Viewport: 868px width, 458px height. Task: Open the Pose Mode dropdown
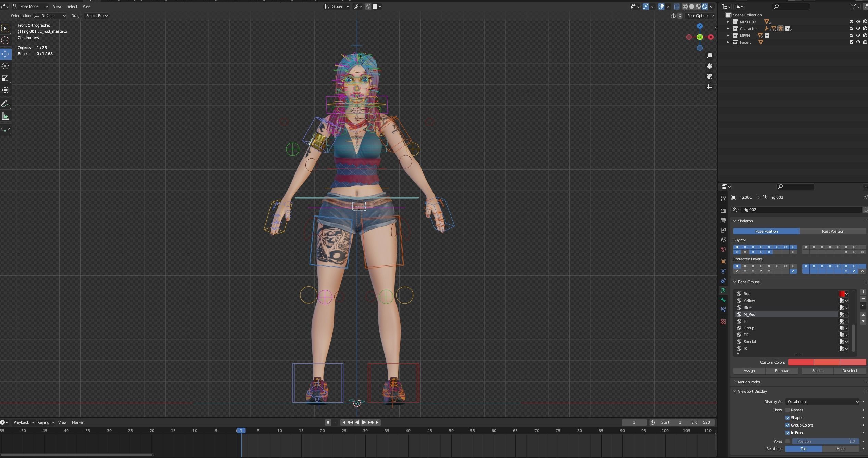coord(30,6)
